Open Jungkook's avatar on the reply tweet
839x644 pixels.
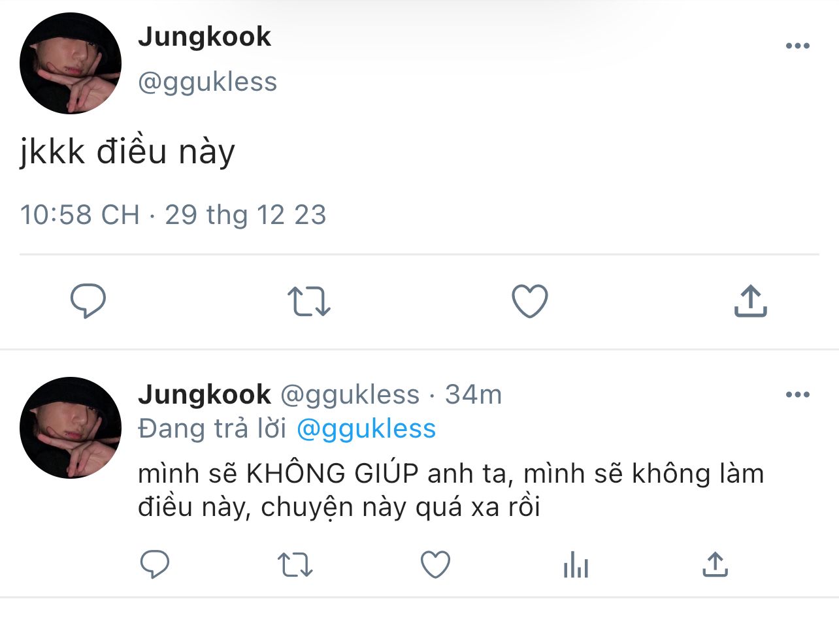coord(71,428)
